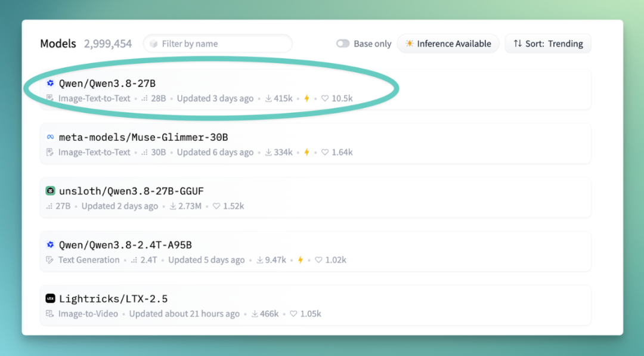
Task: Open Qwen/Qwen3.8-2.4T-A95B model
Action: 125,244
